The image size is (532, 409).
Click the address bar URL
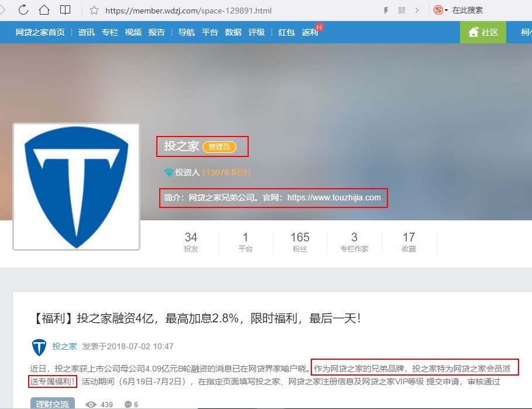click(x=188, y=11)
